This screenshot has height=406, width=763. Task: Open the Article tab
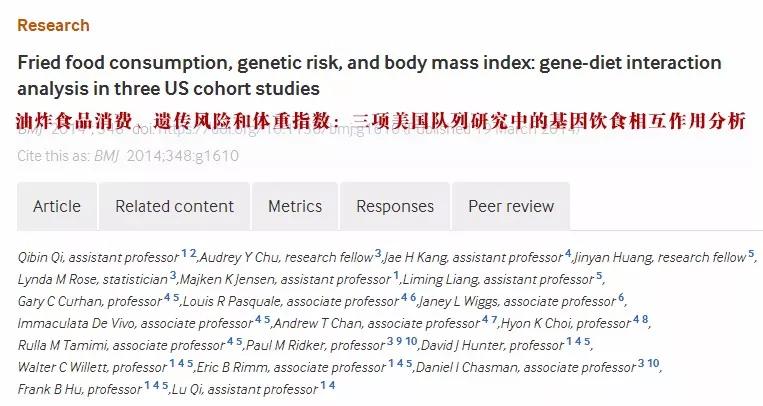click(57, 206)
